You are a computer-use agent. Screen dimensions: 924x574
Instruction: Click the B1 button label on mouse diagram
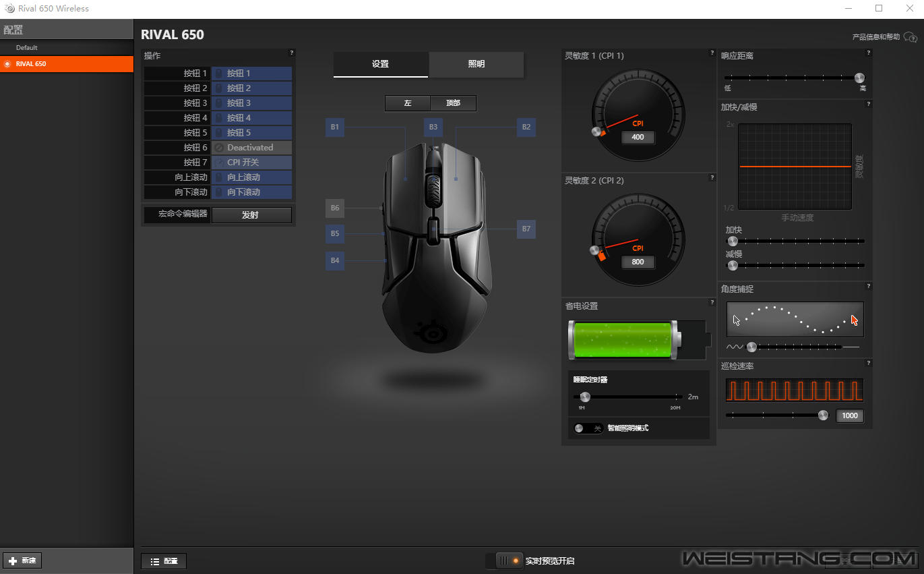[x=335, y=127]
